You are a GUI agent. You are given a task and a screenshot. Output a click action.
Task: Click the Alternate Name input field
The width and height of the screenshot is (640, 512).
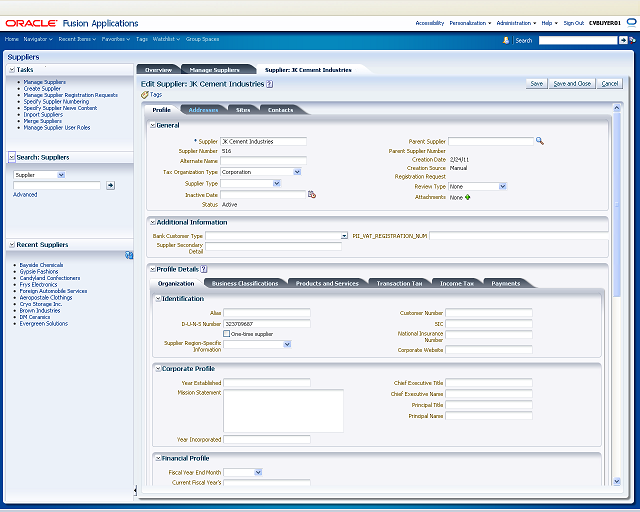tap(263, 161)
